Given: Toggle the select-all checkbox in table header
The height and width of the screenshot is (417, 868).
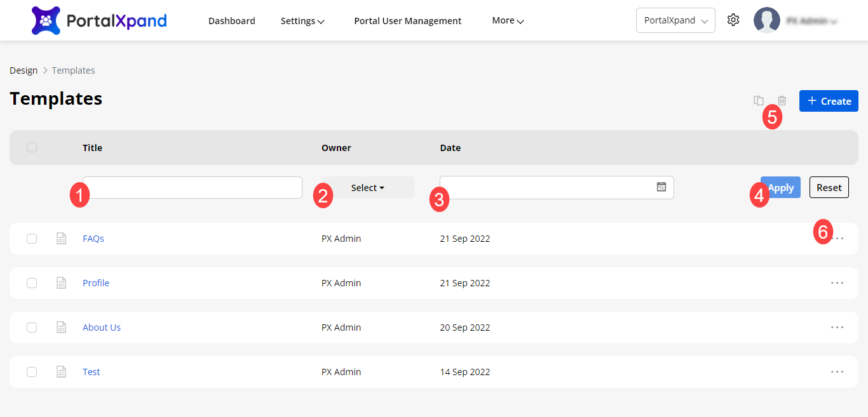Looking at the screenshot, I should tap(32, 147).
